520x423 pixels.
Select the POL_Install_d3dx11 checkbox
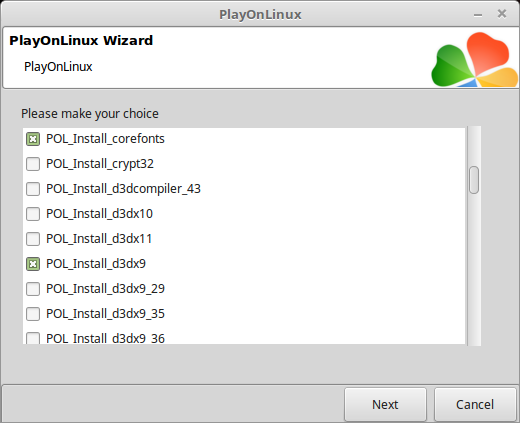[33, 239]
